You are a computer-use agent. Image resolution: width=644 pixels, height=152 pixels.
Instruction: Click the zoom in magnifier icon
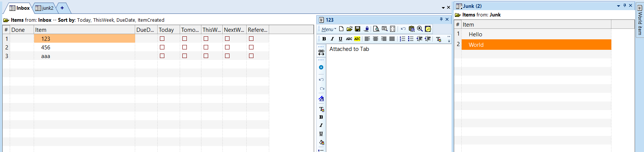point(420,29)
